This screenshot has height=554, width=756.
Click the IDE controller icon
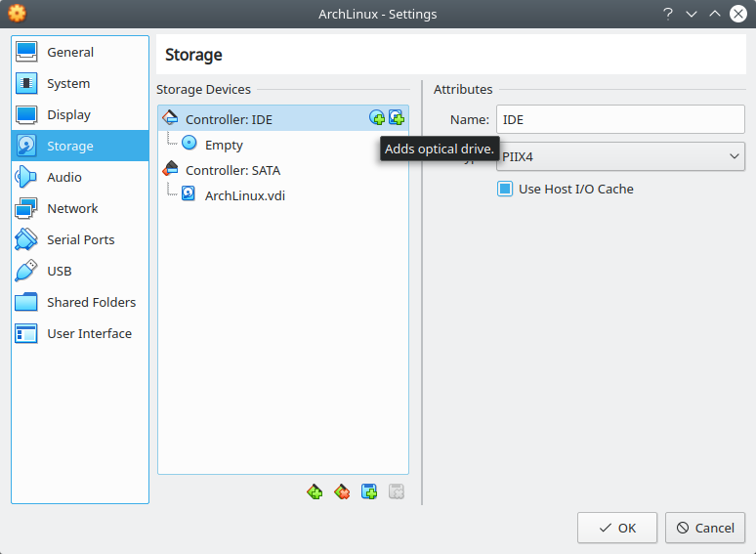click(x=170, y=117)
